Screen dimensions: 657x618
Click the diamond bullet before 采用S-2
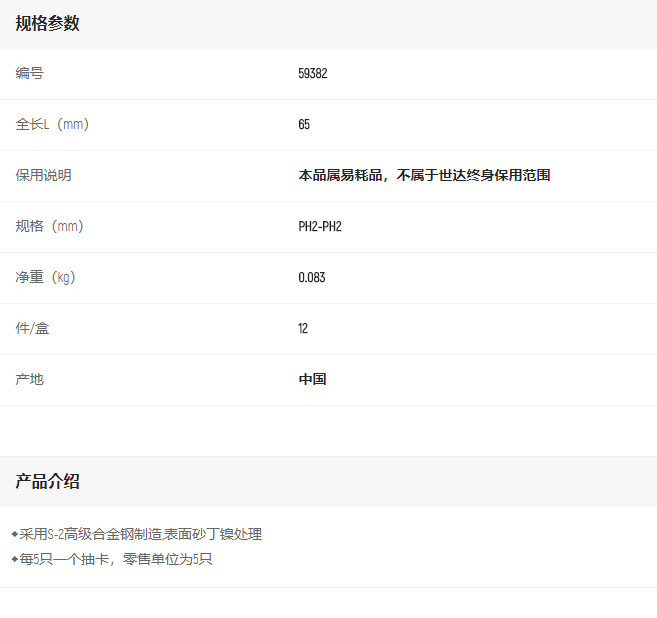[x=14, y=535]
